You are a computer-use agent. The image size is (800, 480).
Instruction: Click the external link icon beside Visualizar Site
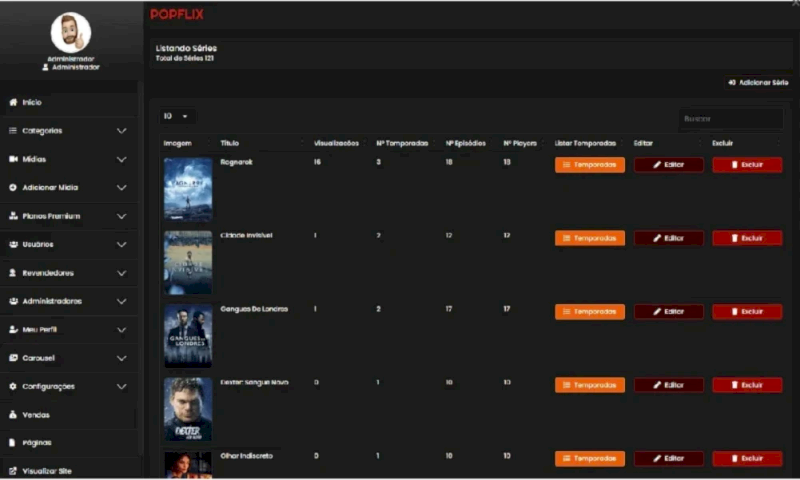tap(13, 471)
